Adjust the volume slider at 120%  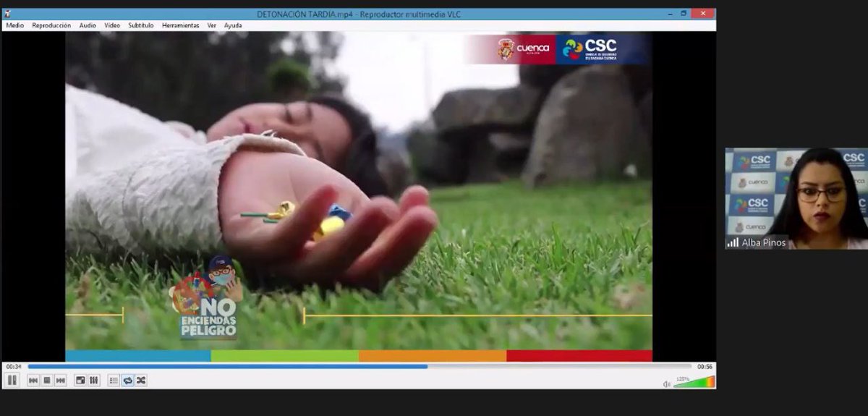click(694, 383)
